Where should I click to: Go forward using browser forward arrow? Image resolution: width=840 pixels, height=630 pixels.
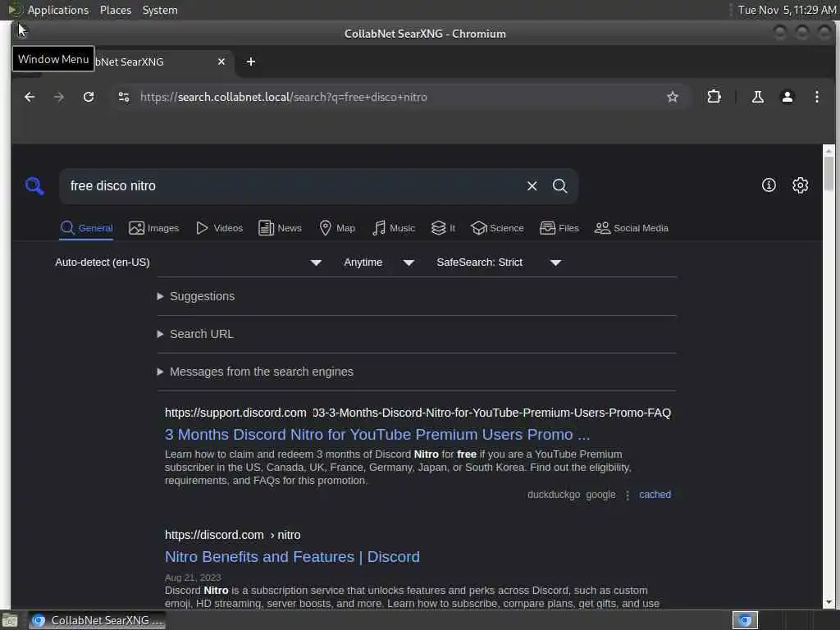coord(59,97)
